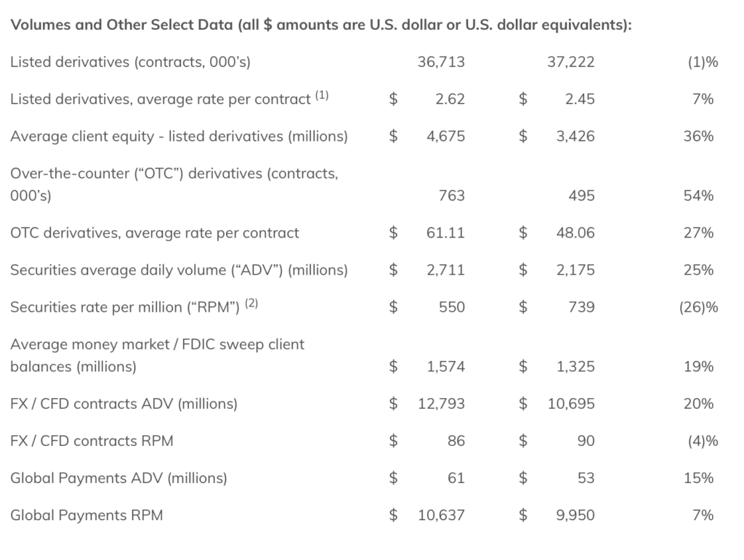Click footnote (2) superscript beside Securities RPM
This screenshot has height=560, width=744.
point(251,304)
